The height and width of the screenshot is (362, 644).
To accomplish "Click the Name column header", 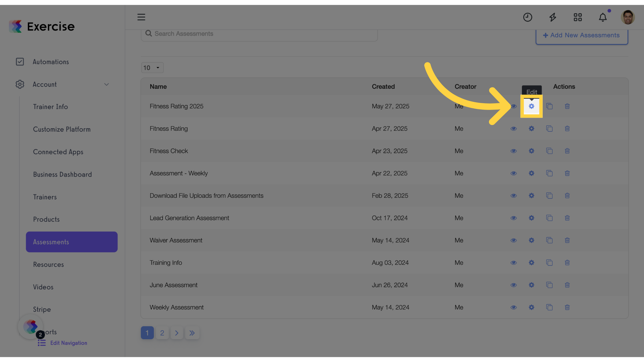I will click(x=158, y=87).
